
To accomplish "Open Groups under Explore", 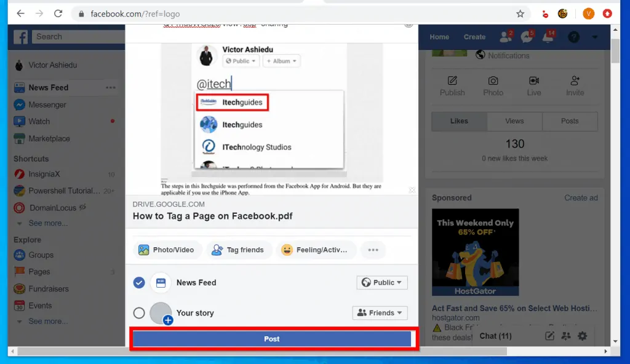I will 41,255.
